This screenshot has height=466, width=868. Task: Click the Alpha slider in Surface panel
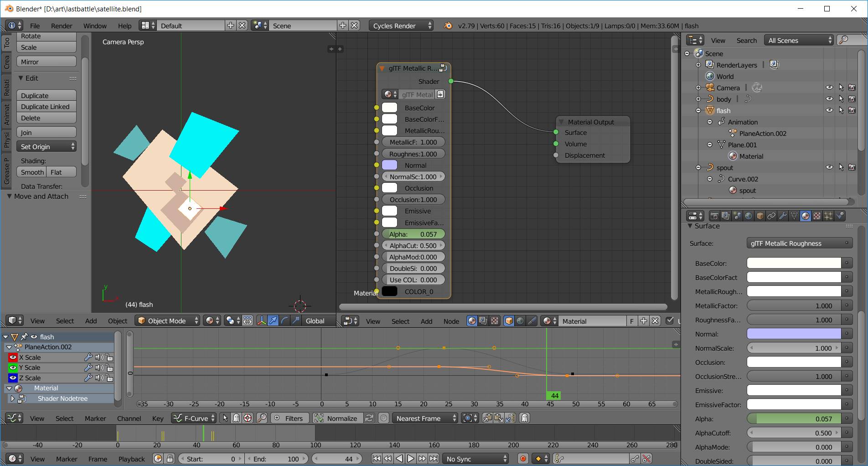pos(794,419)
